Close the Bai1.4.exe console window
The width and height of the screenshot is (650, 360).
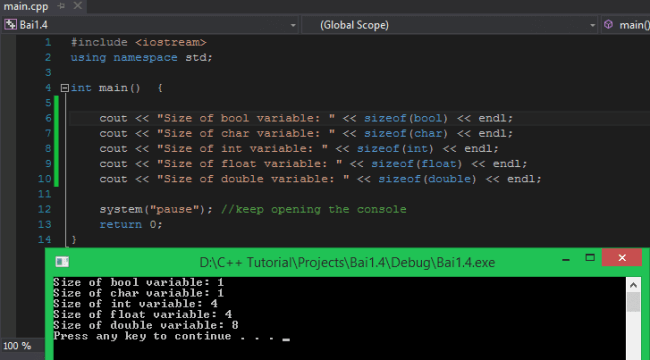(x=622, y=258)
